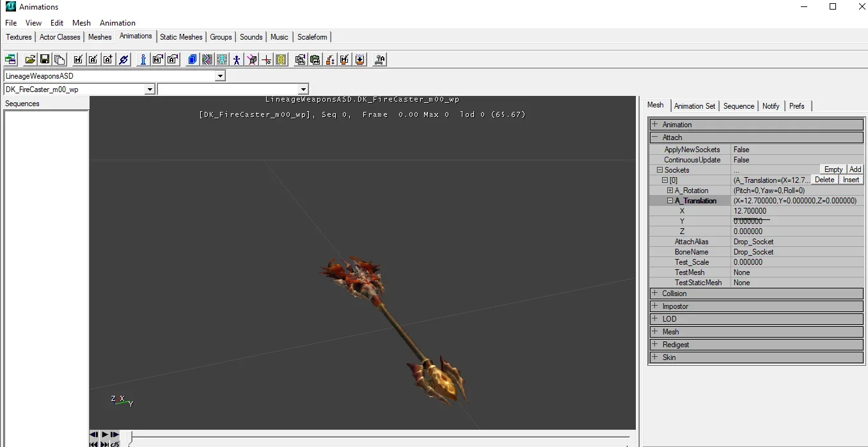This screenshot has height=447, width=868.
Task: Expand the Animation property category
Action: (x=654, y=124)
